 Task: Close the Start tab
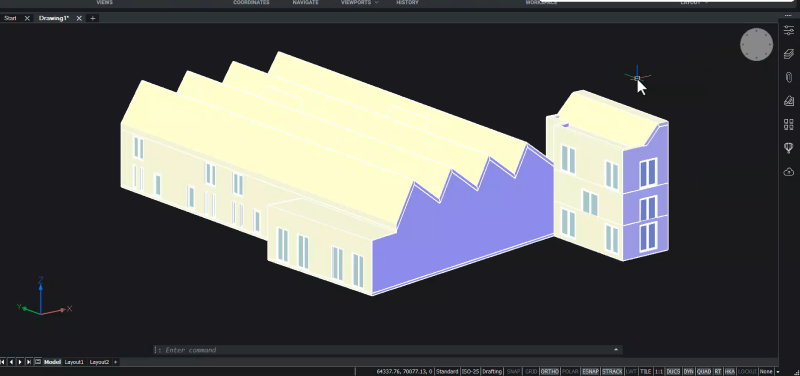(27, 18)
